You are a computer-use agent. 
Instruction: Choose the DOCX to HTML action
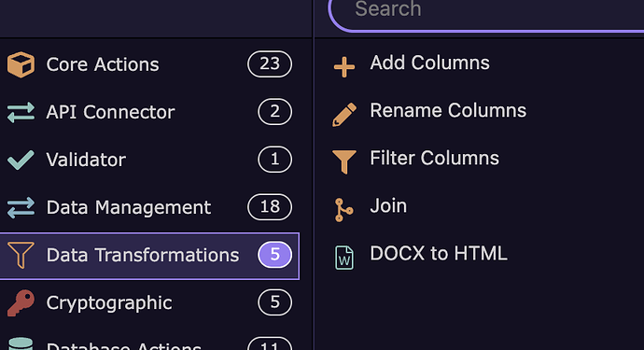point(439,254)
